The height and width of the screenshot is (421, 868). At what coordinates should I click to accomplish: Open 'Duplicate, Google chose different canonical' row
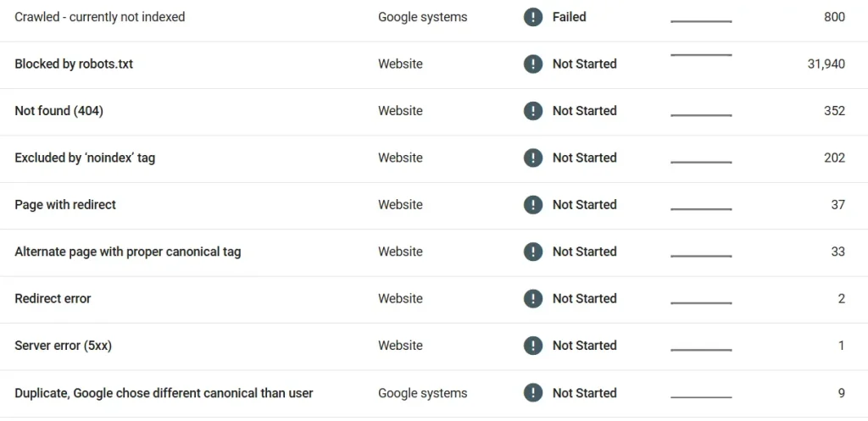tap(164, 393)
